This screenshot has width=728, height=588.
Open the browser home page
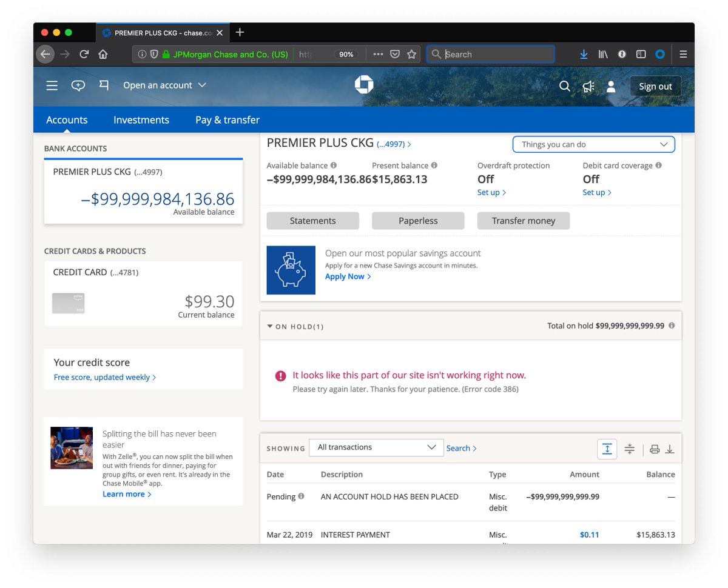coord(103,54)
